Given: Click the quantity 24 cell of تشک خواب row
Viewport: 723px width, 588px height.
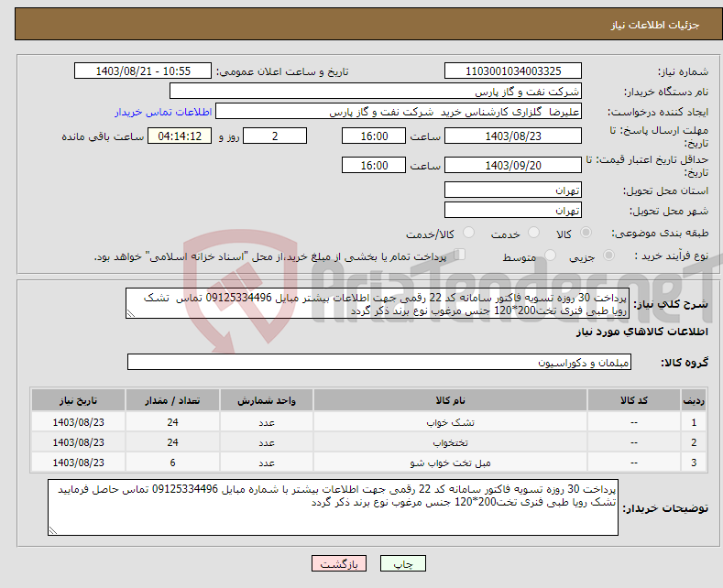Looking at the screenshot, I should (x=172, y=422).
